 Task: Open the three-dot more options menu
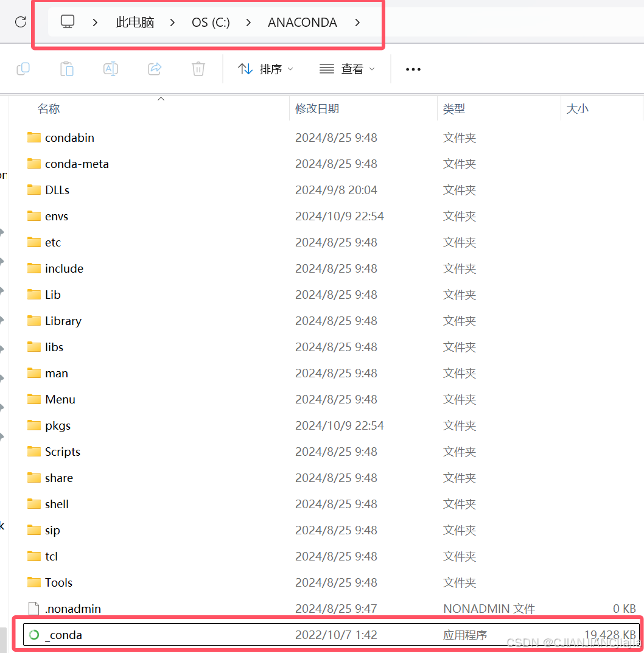tap(413, 69)
